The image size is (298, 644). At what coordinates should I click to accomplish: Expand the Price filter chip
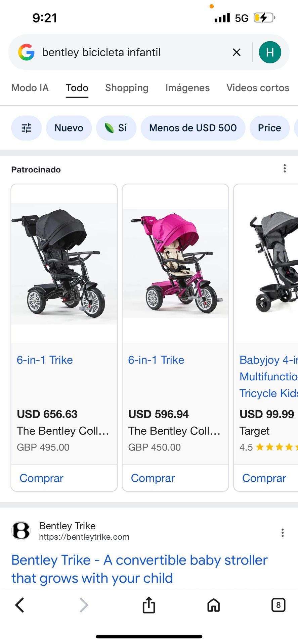(x=269, y=128)
